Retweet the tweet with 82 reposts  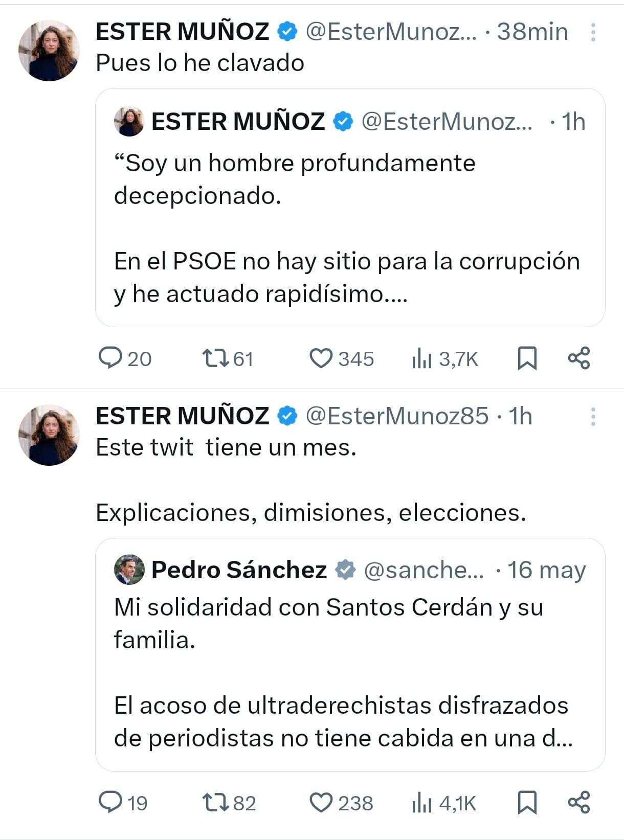pyautogui.click(x=215, y=802)
